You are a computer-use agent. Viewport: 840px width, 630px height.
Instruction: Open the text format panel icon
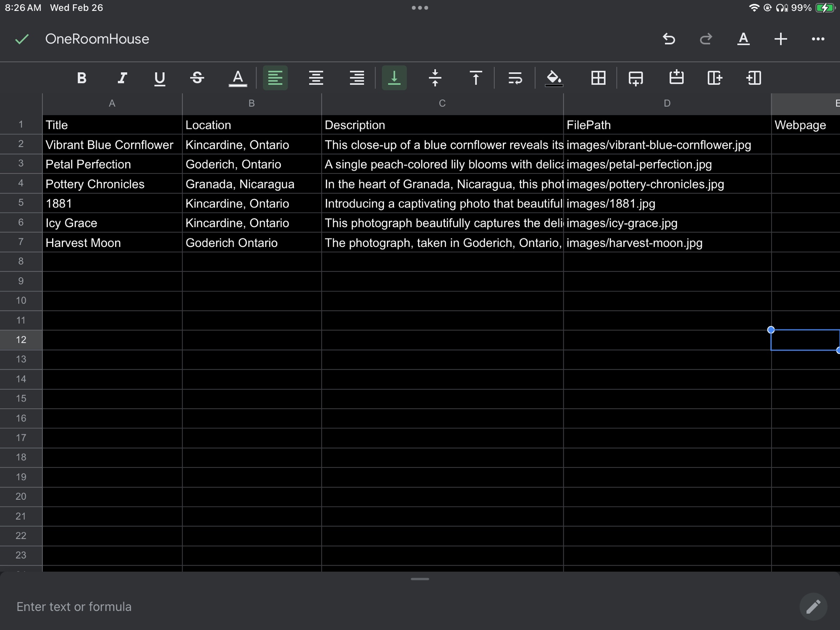(x=743, y=39)
